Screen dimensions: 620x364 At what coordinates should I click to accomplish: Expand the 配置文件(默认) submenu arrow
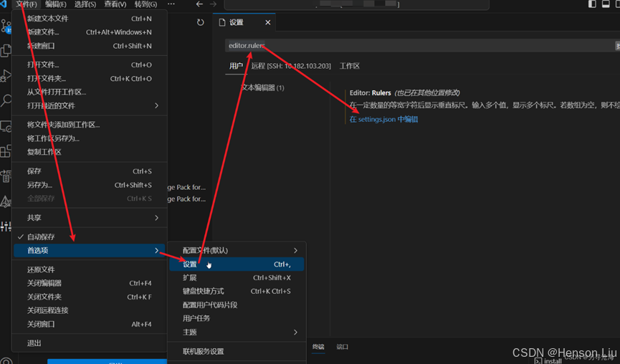click(x=295, y=251)
